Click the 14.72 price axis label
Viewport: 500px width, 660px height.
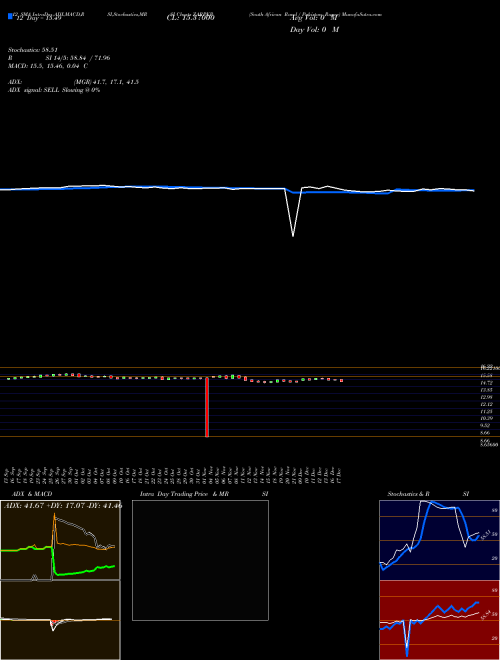[486, 383]
